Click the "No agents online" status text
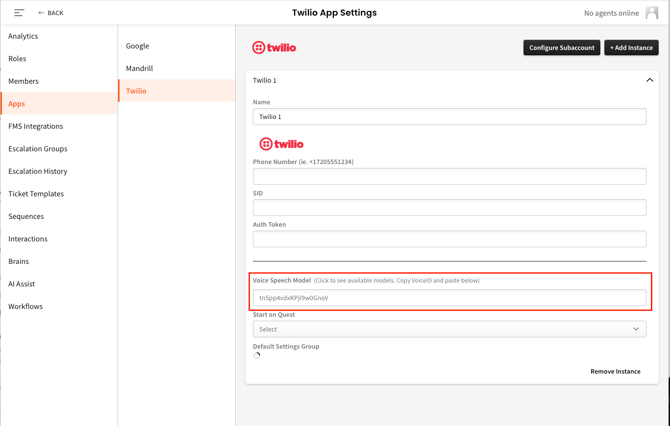This screenshot has height=426, width=670. [611, 13]
